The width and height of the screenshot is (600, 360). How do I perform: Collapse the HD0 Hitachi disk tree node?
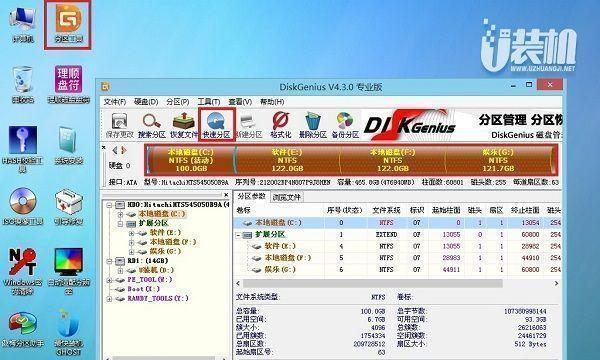tap(109, 205)
